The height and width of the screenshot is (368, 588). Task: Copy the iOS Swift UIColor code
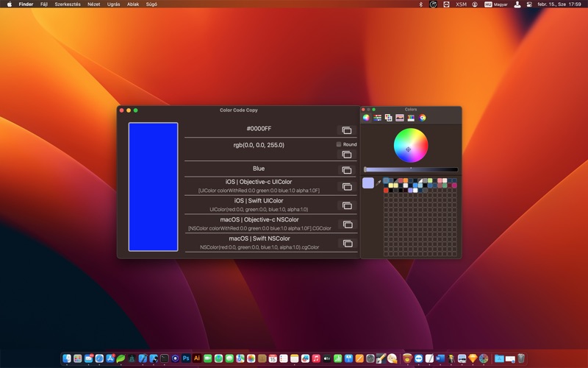click(x=347, y=205)
